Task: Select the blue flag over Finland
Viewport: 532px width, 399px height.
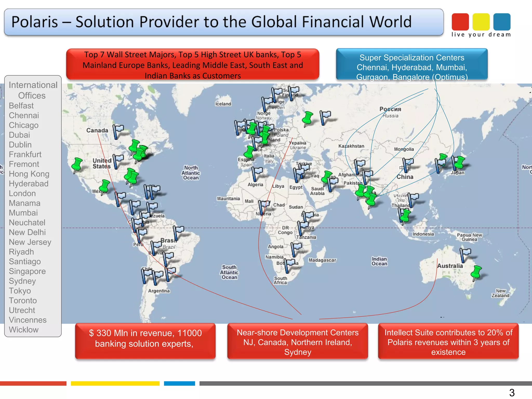Action: pyautogui.click(x=294, y=94)
